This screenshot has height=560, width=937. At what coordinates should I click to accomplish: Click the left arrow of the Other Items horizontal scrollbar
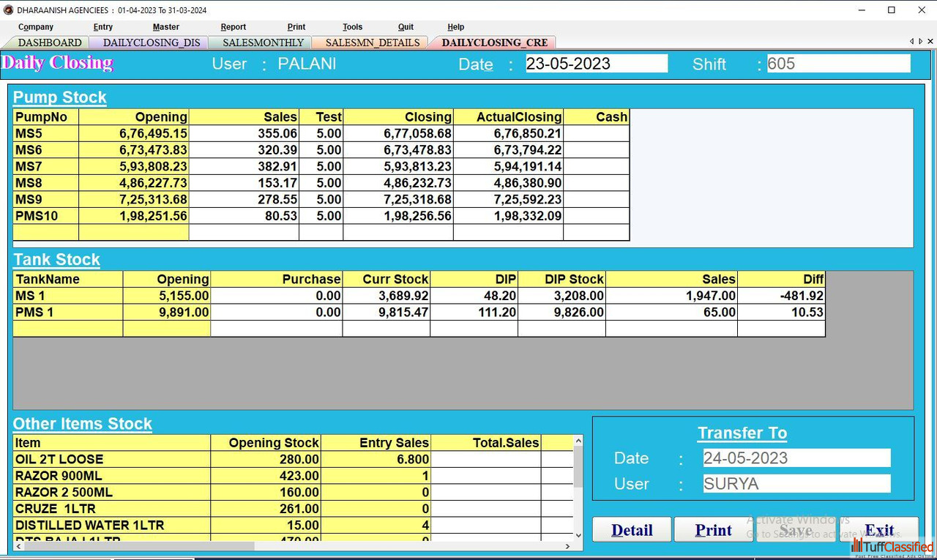click(18, 546)
